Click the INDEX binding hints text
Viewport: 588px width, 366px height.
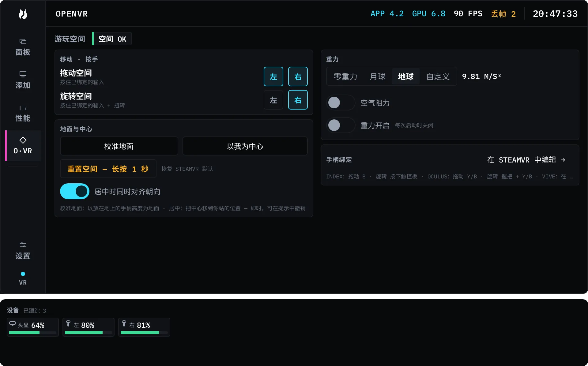[449, 176]
